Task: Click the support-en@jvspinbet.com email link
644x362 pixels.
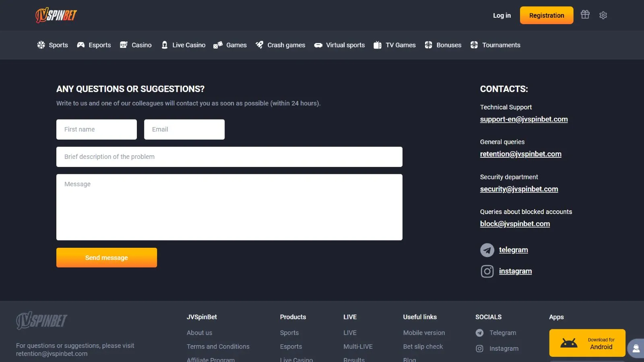Action: [x=524, y=119]
